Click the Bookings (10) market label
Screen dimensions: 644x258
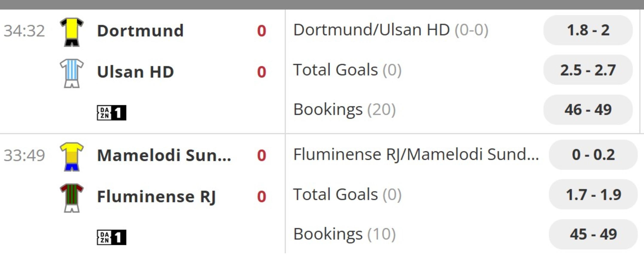click(344, 234)
